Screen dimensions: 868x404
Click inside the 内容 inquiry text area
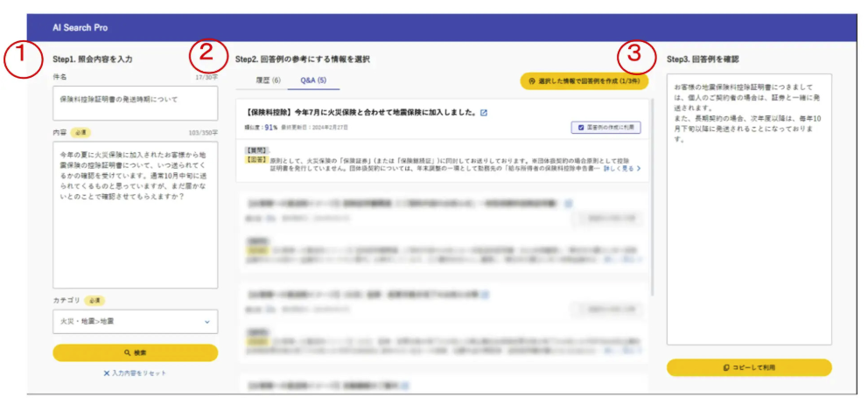(135, 214)
